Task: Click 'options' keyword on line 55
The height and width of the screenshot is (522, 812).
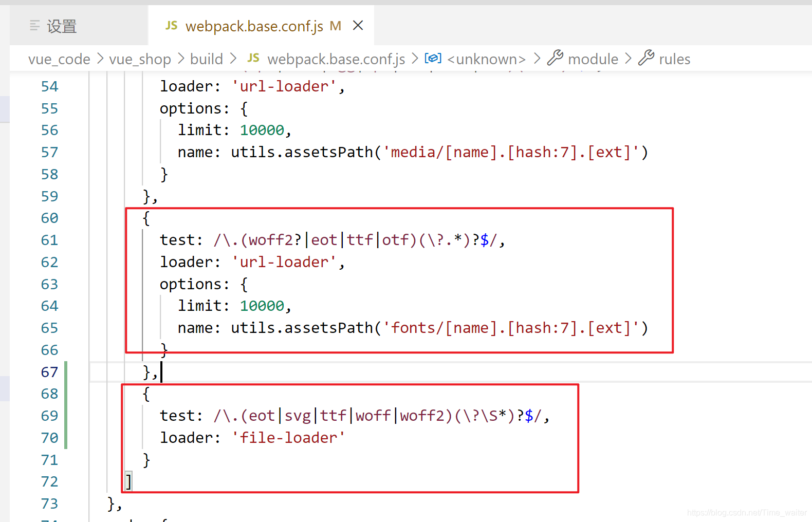Action: click(191, 108)
